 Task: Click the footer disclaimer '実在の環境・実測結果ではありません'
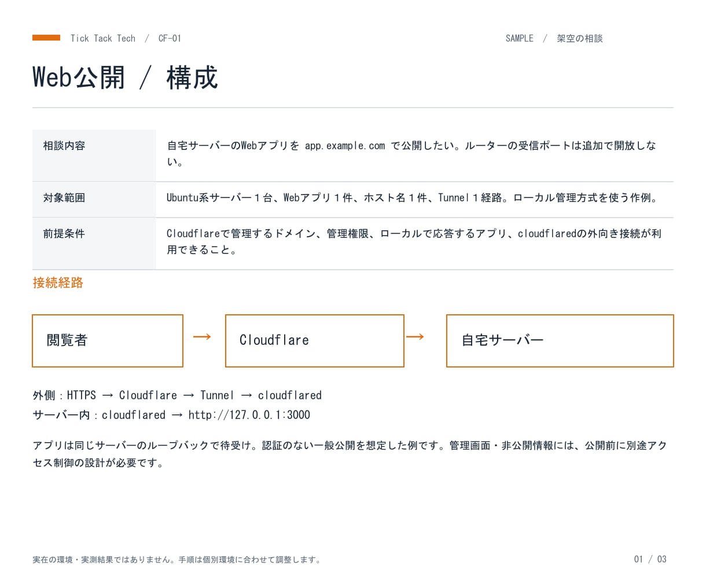click(x=177, y=560)
